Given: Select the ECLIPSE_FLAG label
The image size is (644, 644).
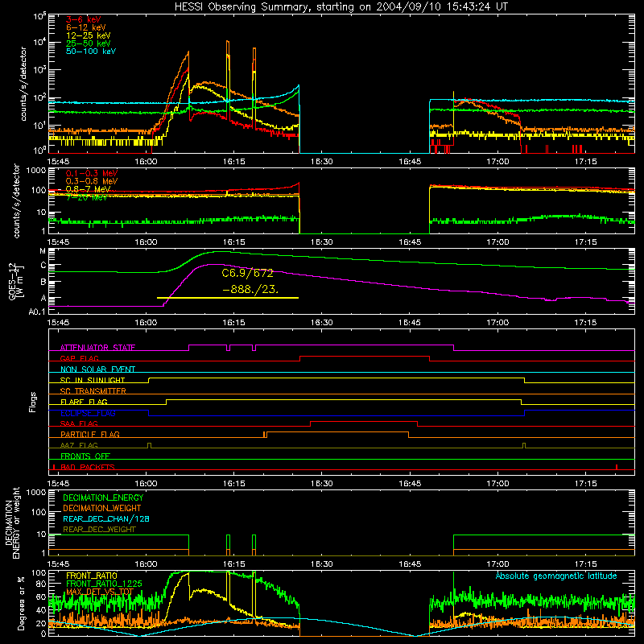Looking at the screenshot, I should point(88,413).
